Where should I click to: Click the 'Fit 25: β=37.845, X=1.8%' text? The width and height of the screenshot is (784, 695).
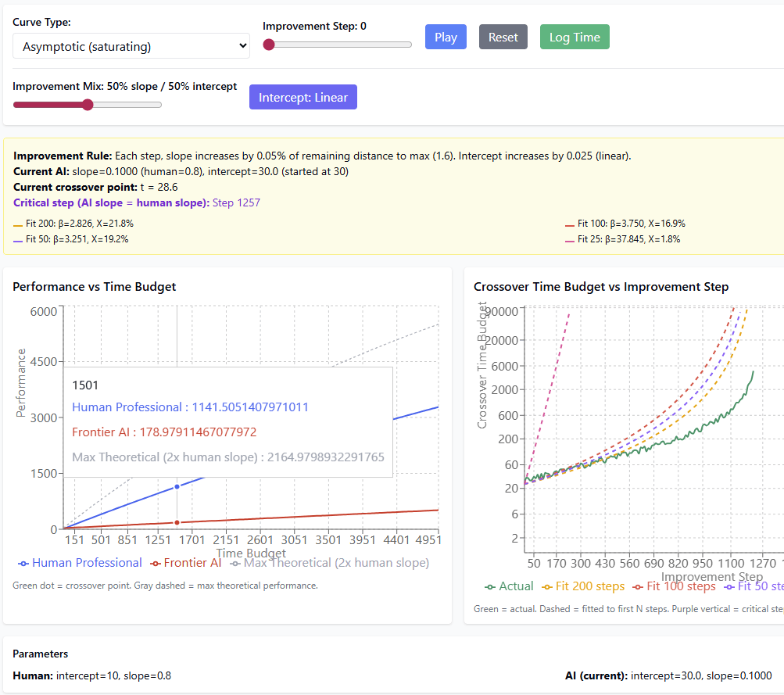click(628, 239)
